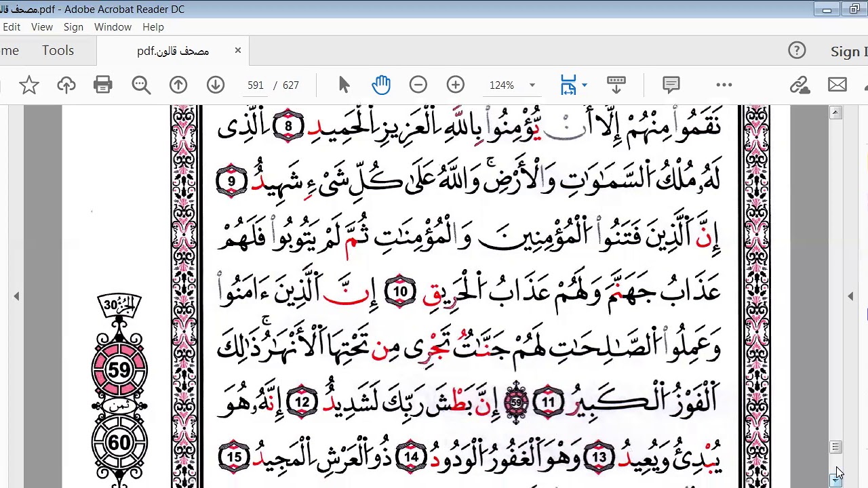Expand the left navigation pane
Screen dimensions: 868x488
(x=16, y=296)
